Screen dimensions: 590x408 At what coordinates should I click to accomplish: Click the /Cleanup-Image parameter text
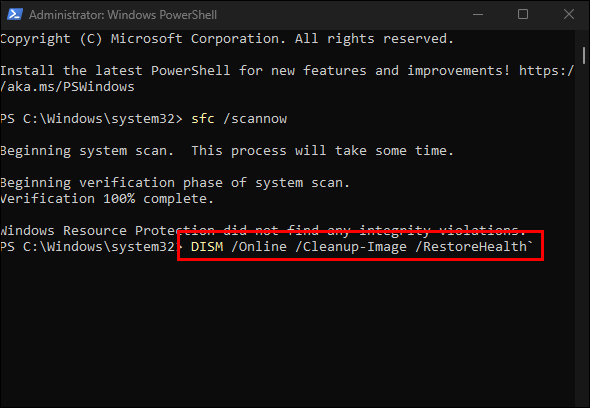click(351, 247)
